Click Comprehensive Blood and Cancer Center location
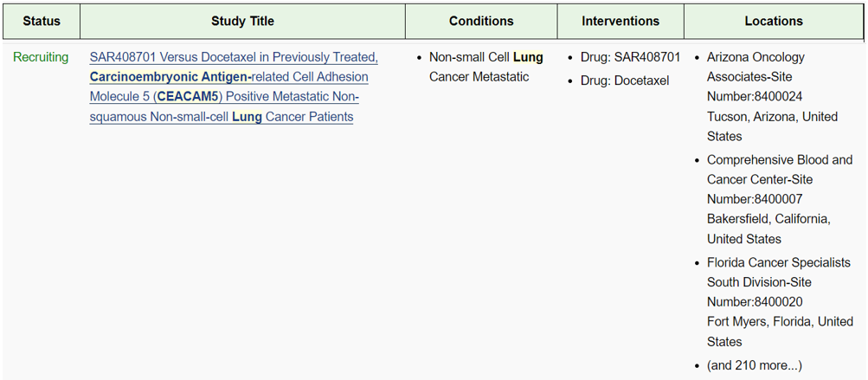 [779, 160]
